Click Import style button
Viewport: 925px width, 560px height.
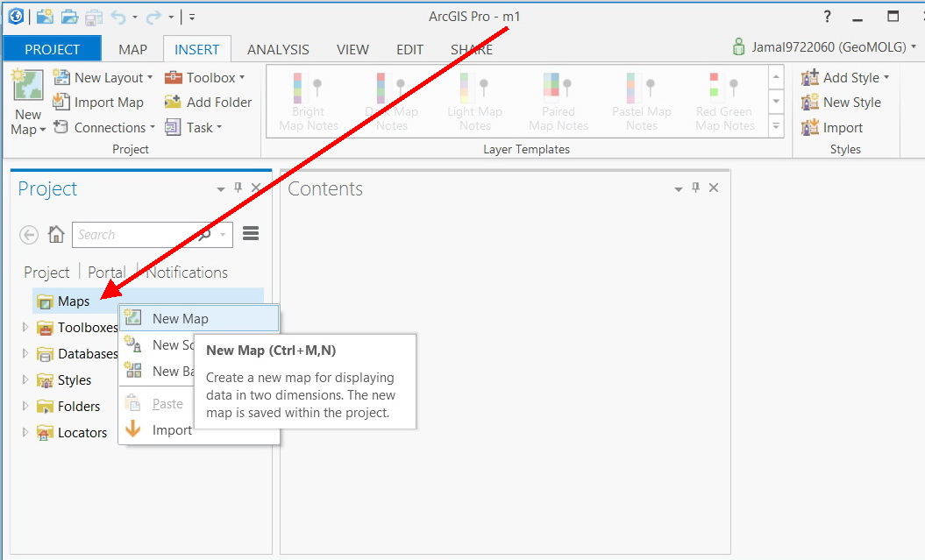832,127
